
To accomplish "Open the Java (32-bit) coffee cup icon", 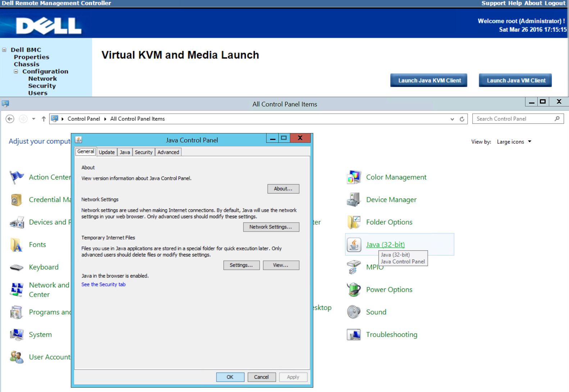I will point(354,245).
